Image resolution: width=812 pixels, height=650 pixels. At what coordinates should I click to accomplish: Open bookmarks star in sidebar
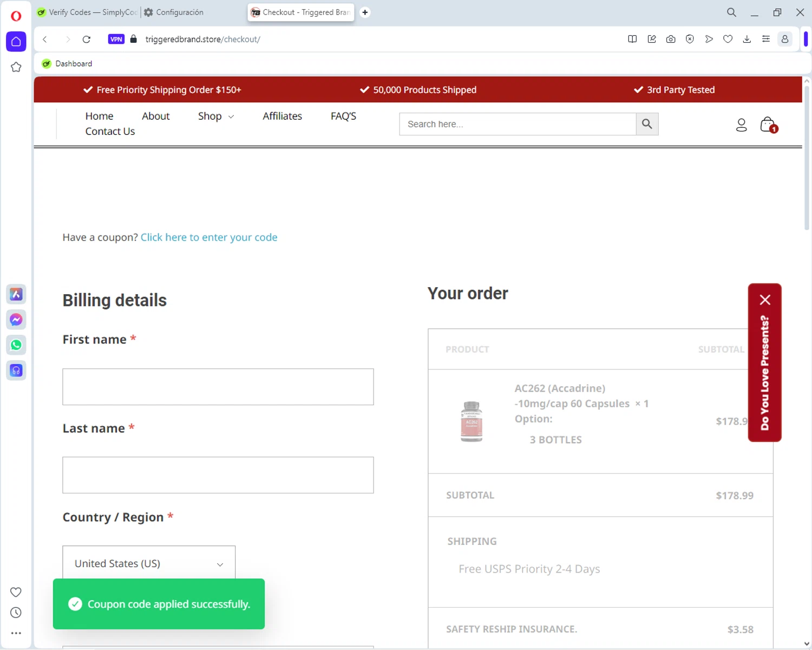(16, 67)
